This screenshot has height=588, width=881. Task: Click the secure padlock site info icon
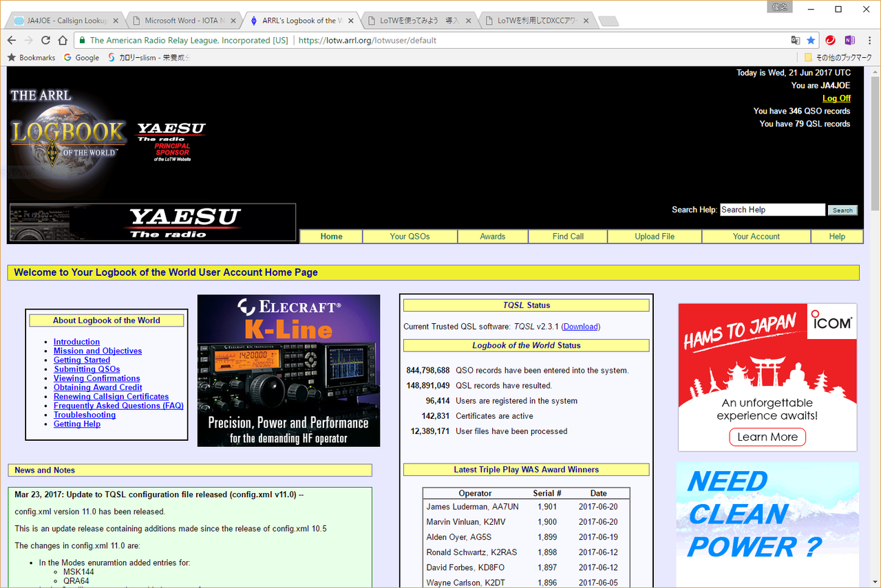pos(82,41)
